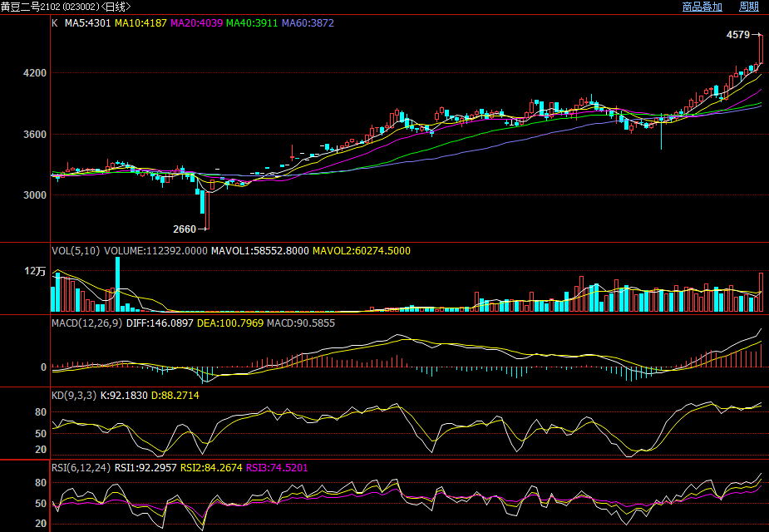Image resolution: width=769 pixels, height=532 pixels.
Task: Click the tallest cyan volume bar
Action: point(118,284)
